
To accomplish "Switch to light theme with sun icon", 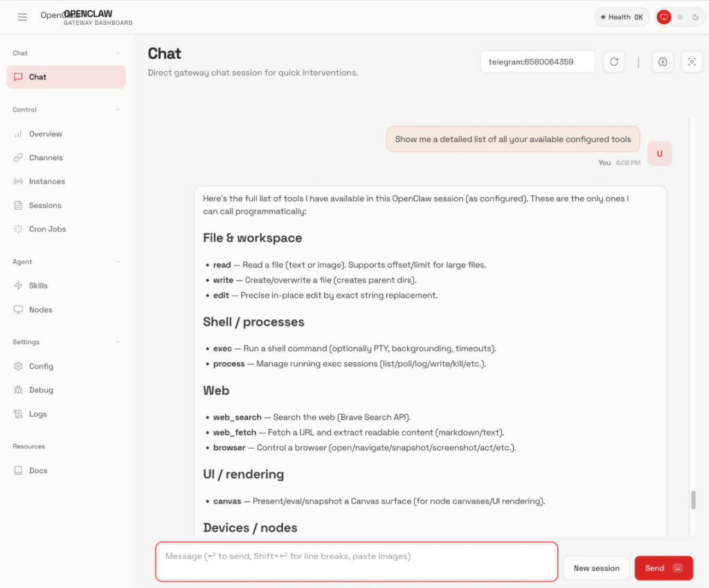I will pos(680,17).
